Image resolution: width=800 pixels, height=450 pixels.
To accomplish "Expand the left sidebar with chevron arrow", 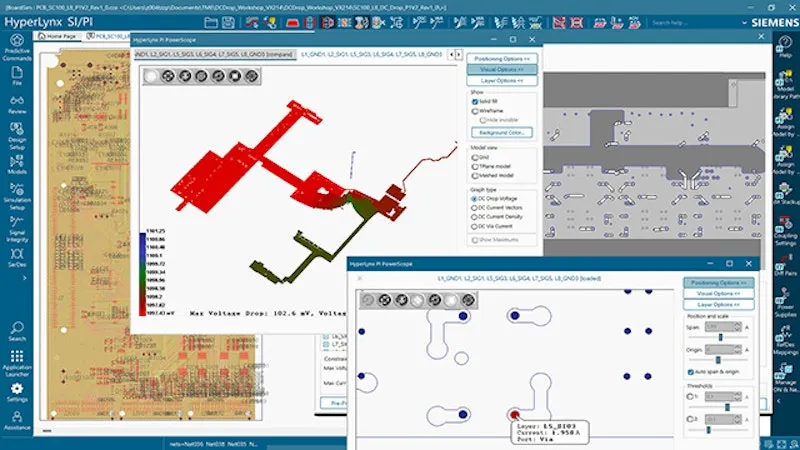I will (x=24, y=278).
